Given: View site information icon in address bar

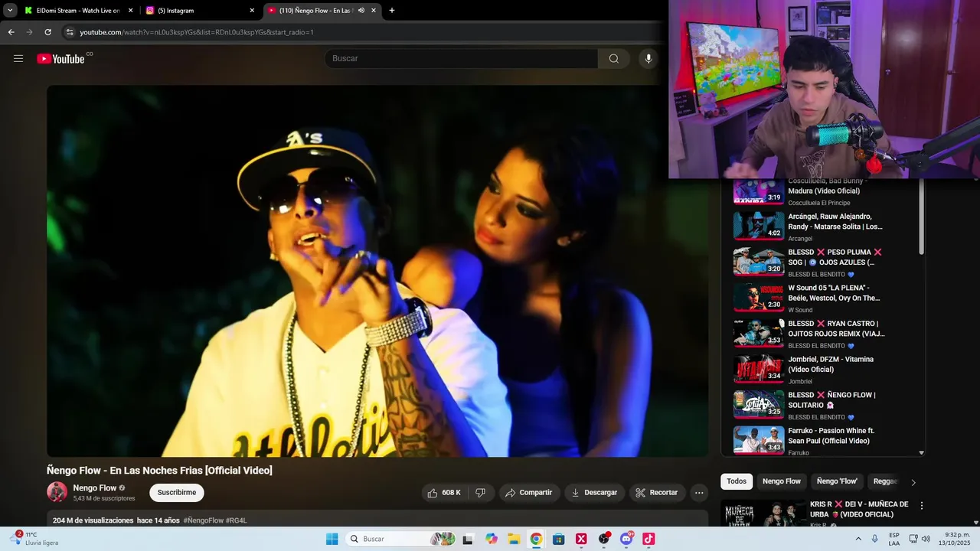Looking at the screenshot, I should pos(70,32).
